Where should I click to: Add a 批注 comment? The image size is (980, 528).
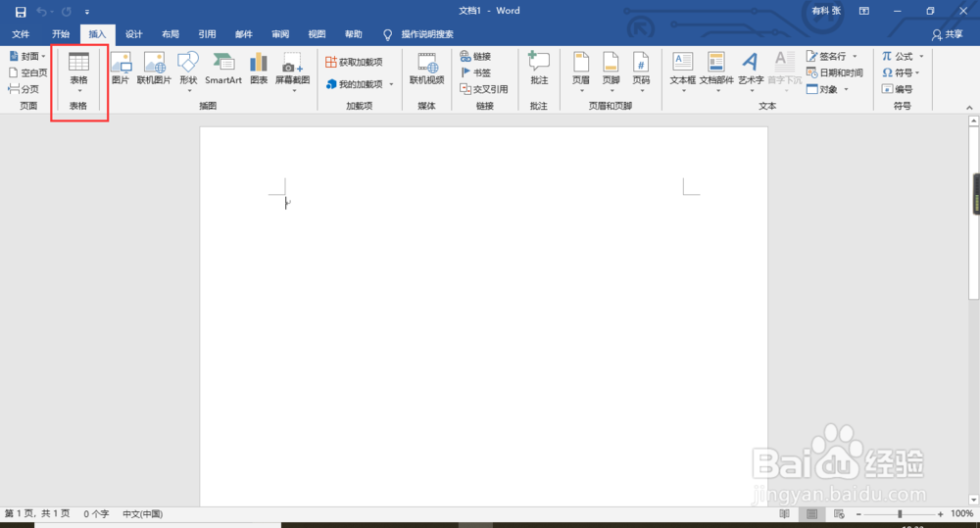[539, 69]
